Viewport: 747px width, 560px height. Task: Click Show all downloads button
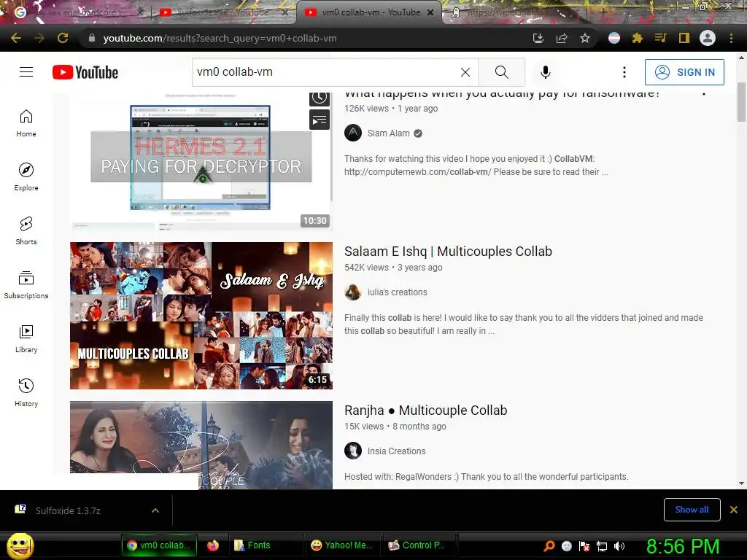coord(692,510)
